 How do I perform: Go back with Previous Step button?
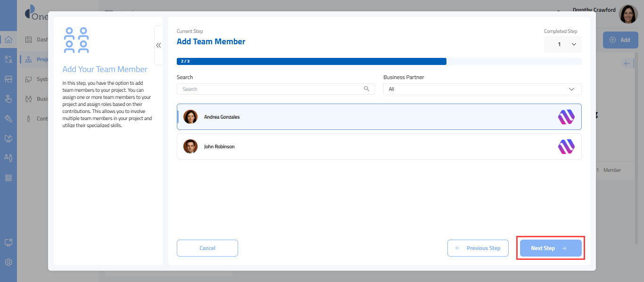click(x=478, y=248)
